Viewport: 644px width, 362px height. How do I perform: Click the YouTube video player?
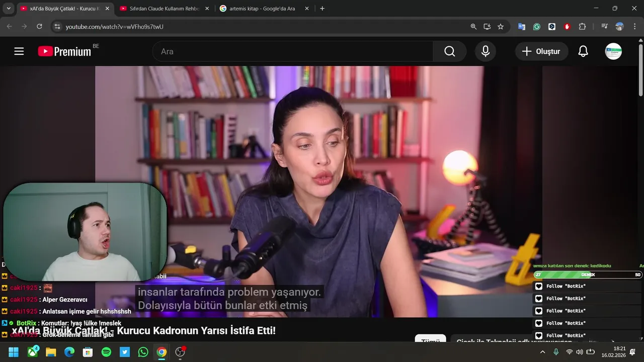[318, 192]
